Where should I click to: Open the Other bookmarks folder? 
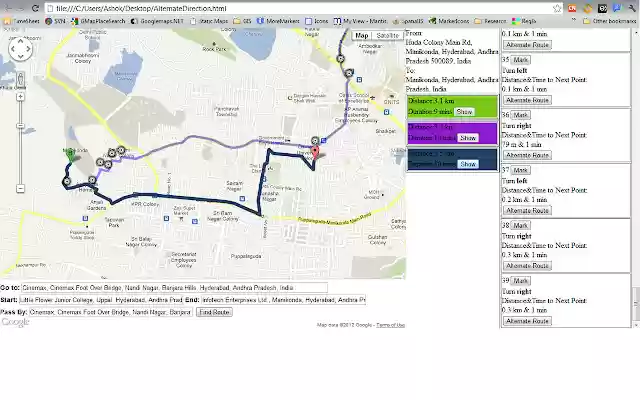click(x=610, y=21)
